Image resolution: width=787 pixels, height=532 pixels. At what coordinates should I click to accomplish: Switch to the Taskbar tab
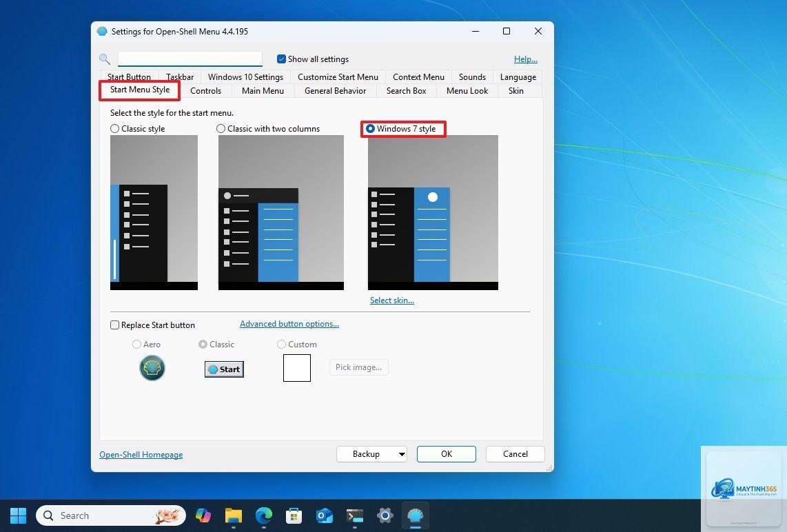click(x=180, y=76)
